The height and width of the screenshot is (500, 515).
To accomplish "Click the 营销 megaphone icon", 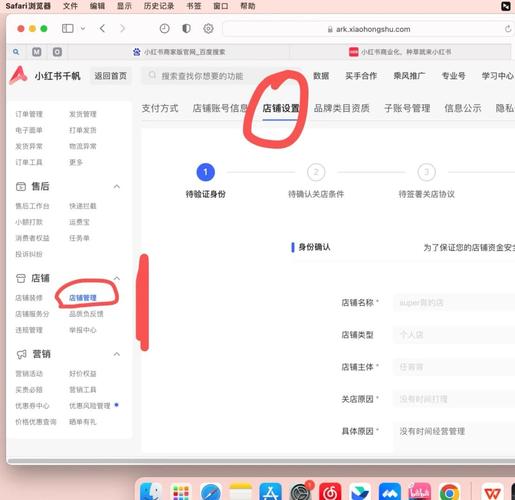I will tap(22, 354).
